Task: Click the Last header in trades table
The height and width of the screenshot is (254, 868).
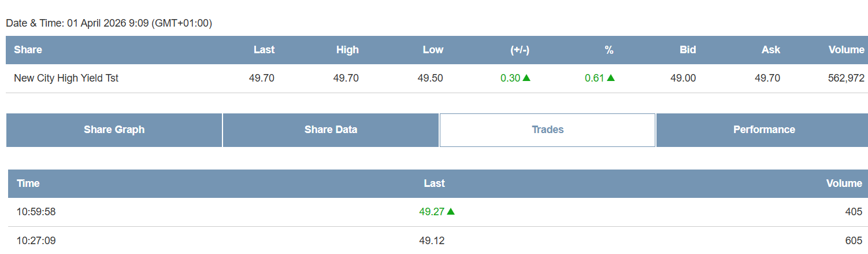Action: (x=434, y=183)
